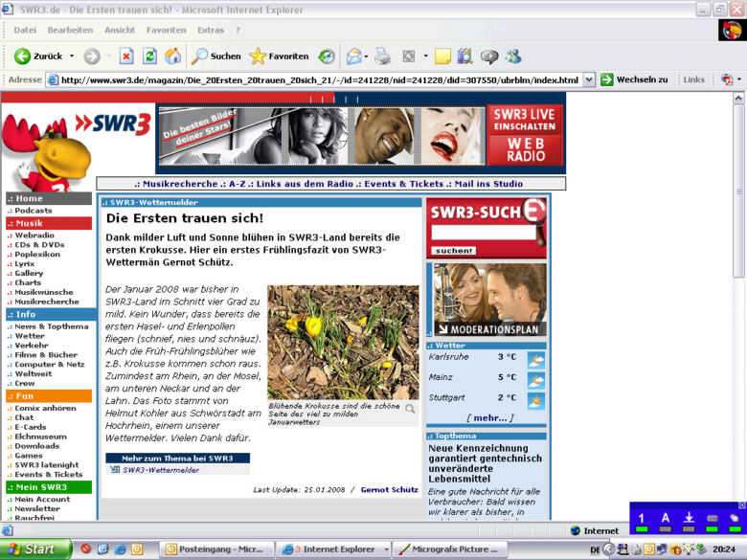Open the Windows Start button

(35, 549)
